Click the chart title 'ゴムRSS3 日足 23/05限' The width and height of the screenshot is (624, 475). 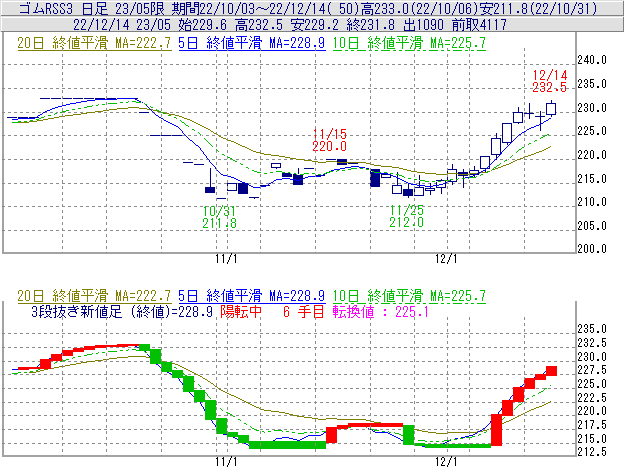click(92, 9)
